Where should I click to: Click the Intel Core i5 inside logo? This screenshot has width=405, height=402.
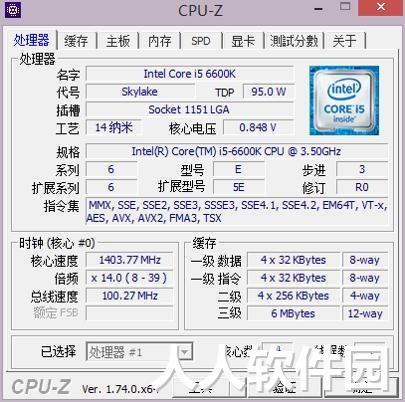click(x=344, y=101)
